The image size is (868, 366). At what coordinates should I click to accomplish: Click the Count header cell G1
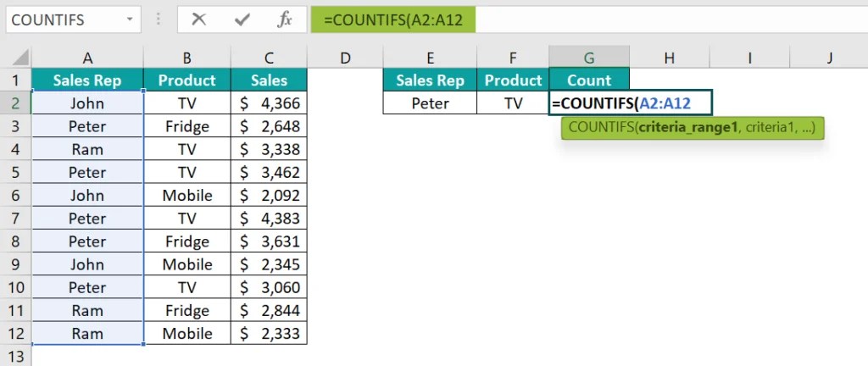point(588,80)
